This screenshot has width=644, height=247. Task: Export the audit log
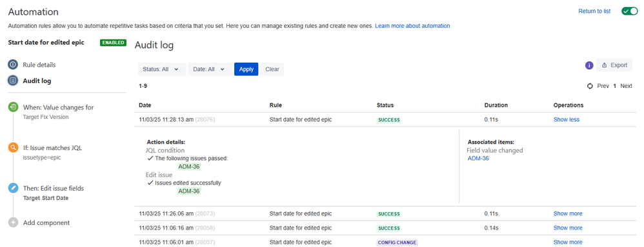click(x=614, y=65)
